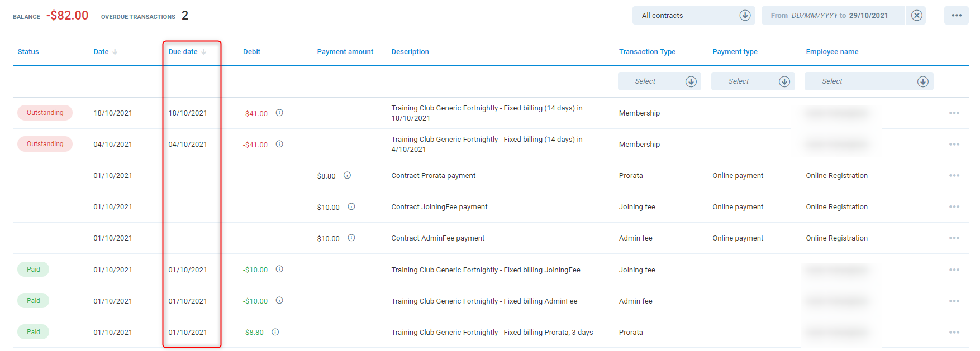980x351 pixels.
Task: Expand the All contracts dropdown
Action: [x=693, y=16]
